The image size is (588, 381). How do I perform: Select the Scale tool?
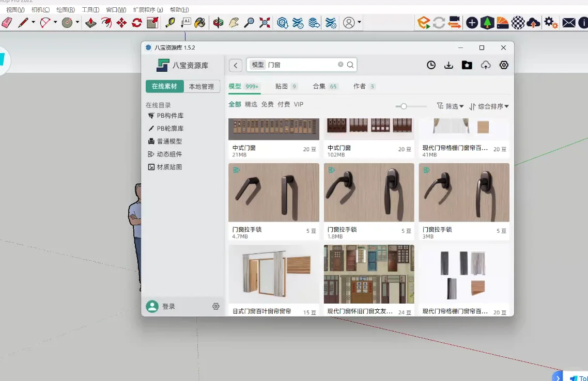pos(152,23)
